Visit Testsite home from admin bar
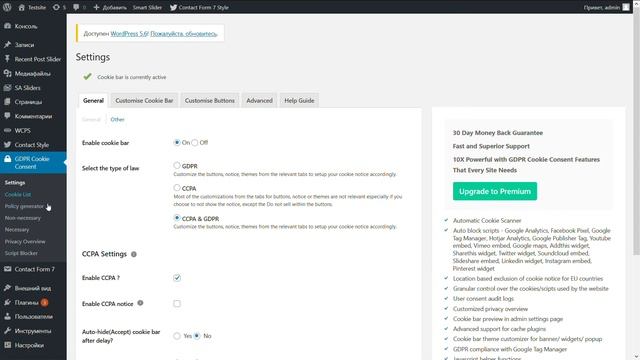The height and width of the screenshot is (360, 640). coord(32,7)
